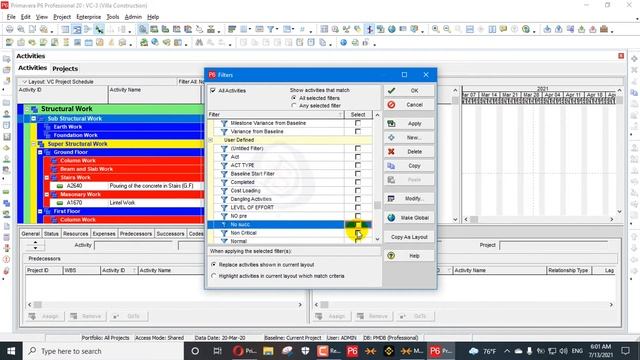The image size is (640, 360).
Task: Click the Predecessors table horizontal scrollbar thumb
Action: (38, 304)
